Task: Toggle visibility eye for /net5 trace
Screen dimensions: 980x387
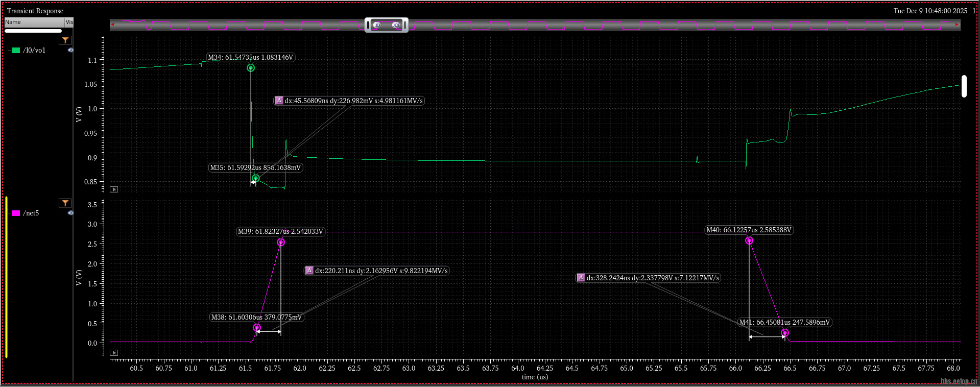Action: click(70, 213)
